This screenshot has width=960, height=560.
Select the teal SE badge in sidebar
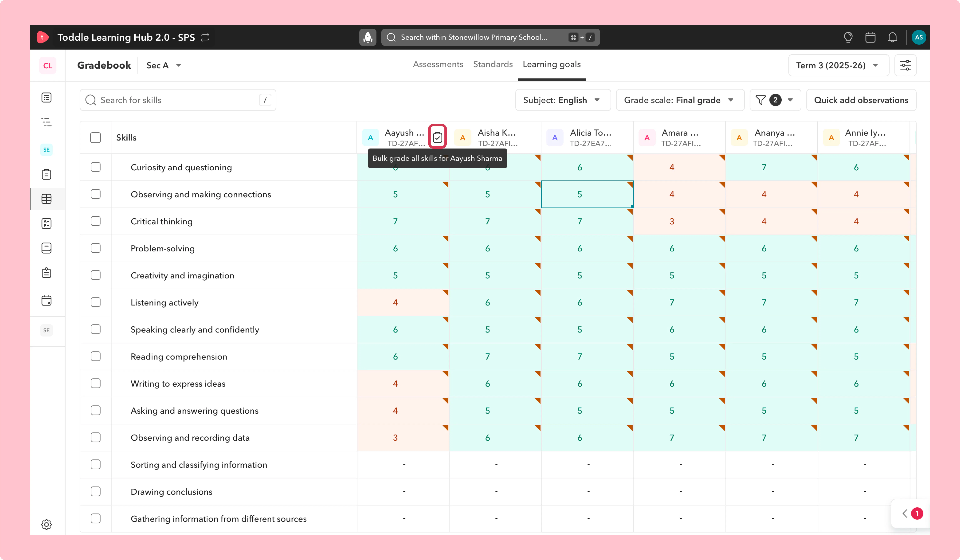click(x=46, y=150)
